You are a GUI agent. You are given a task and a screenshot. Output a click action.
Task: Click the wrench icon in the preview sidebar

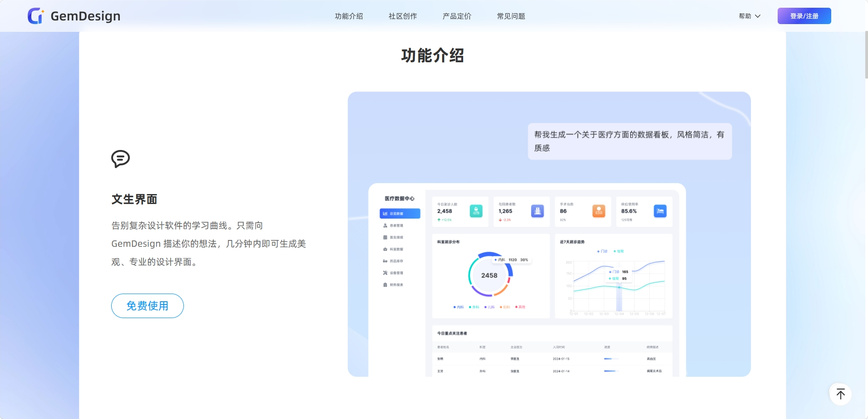(x=385, y=273)
